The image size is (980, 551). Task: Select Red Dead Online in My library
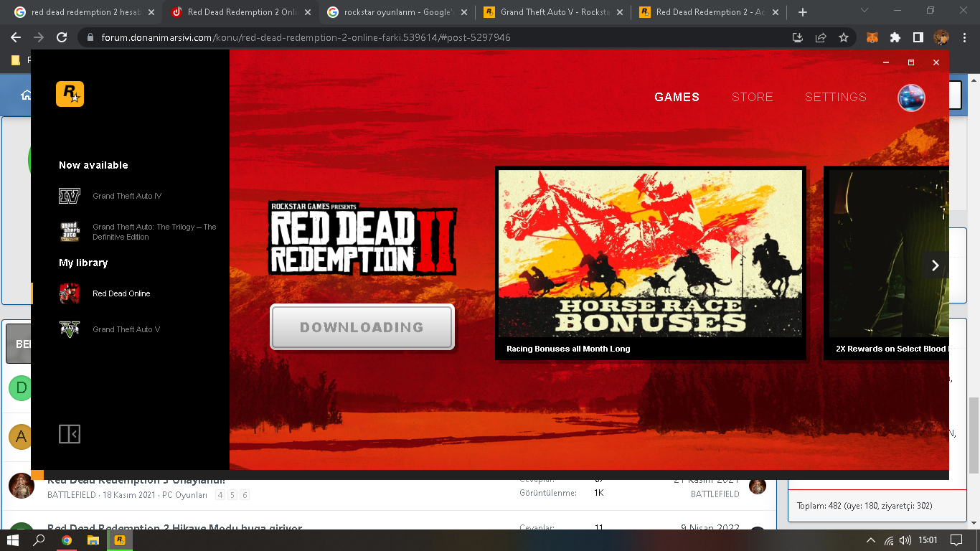[121, 293]
